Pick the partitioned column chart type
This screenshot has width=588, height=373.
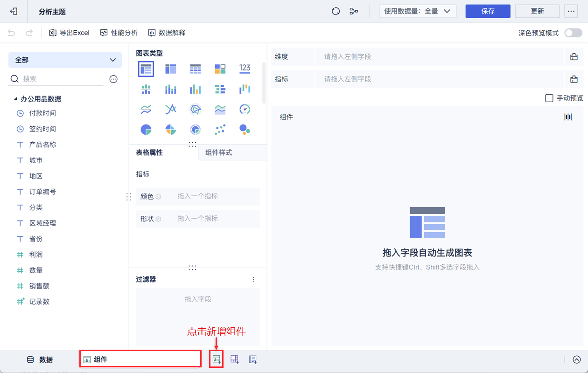coord(146,89)
